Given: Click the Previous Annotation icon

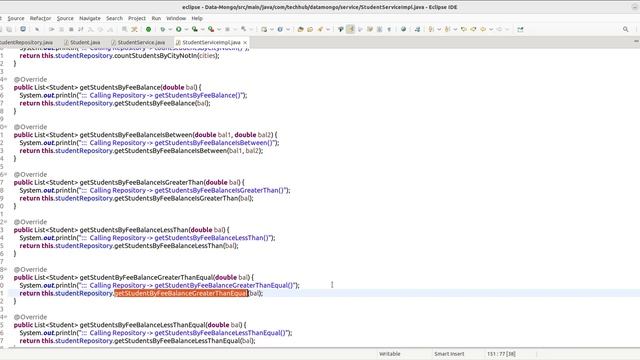Looking at the screenshot, I should pos(447,29).
